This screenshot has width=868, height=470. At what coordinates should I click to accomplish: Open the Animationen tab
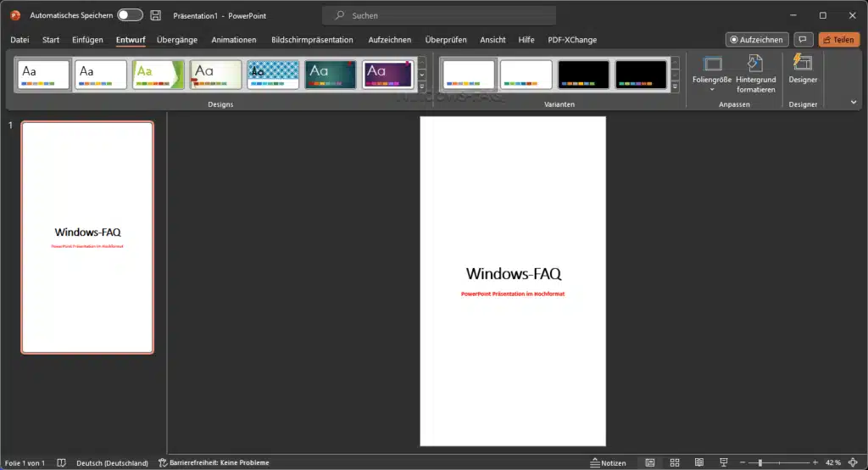pyautogui.click(x=234, y=40)
